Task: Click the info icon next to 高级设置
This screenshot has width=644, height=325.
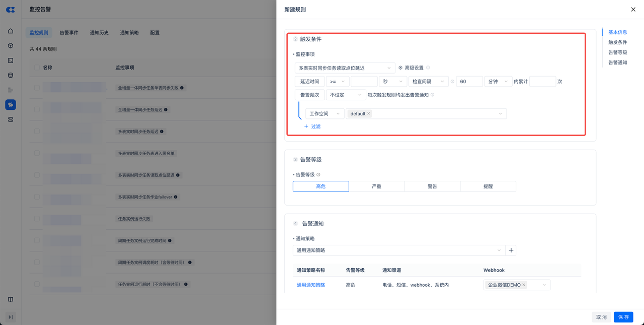Action: pyautogui.click(x=428, y=68)
